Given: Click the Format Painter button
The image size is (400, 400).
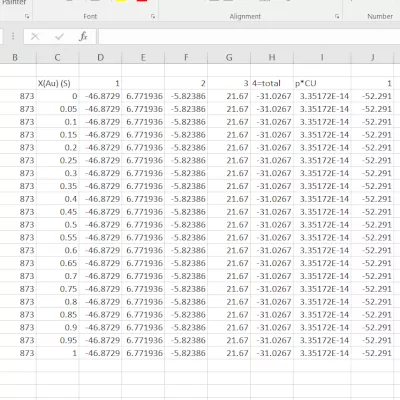Looking at the screenshot, I should click(14, 2).
